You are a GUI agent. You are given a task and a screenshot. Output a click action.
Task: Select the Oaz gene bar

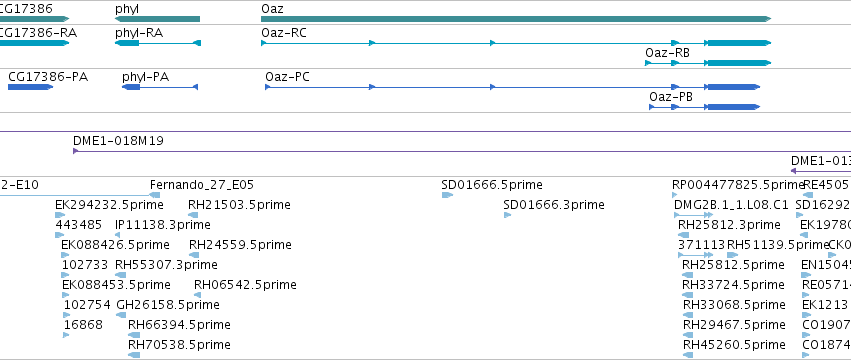click(x=516, y=19)
